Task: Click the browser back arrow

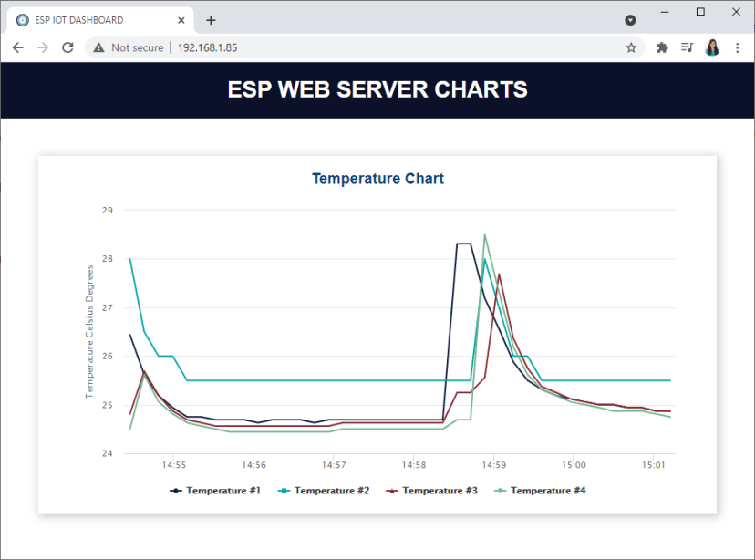Action: coord(18,47)
